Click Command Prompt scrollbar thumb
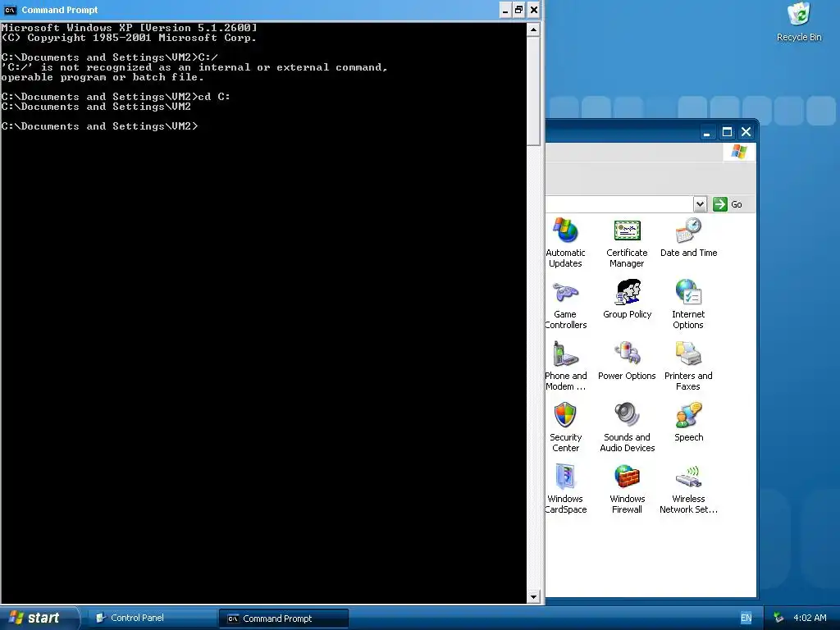The image size is (840, 630). click(x=533, y=91)
